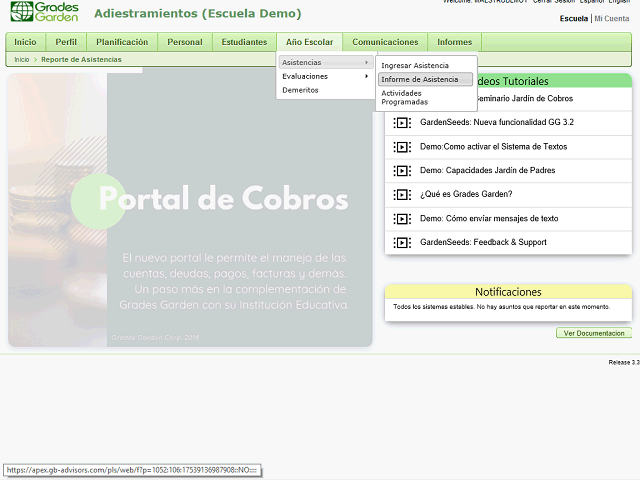
Task: Open Demo Cómo enviar mensajes de texto
Action: click(489, 218)
